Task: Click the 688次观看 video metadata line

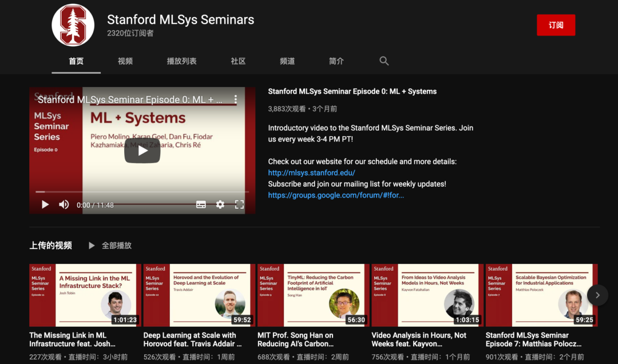Action: click(303, 357)
